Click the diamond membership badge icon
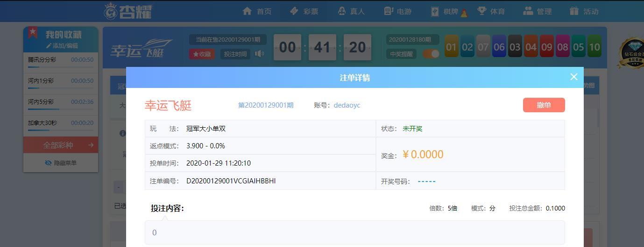Viewport: 644px width, 247px height. [x=632, y=53]
